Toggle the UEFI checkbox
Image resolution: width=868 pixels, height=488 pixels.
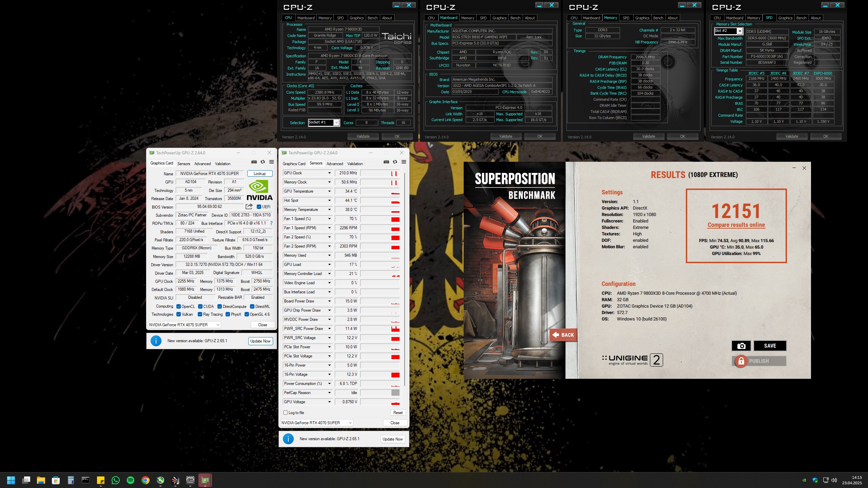259,207
